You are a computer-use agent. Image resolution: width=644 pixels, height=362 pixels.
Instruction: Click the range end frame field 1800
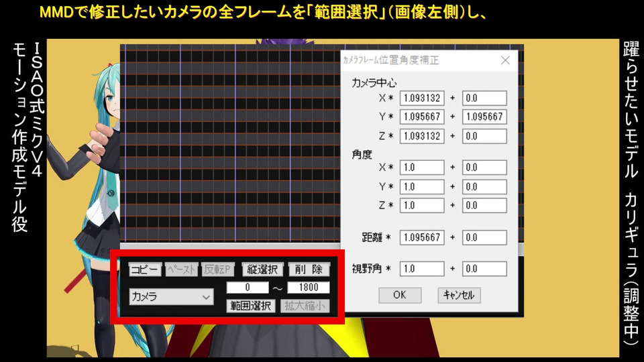coord(309,288)
